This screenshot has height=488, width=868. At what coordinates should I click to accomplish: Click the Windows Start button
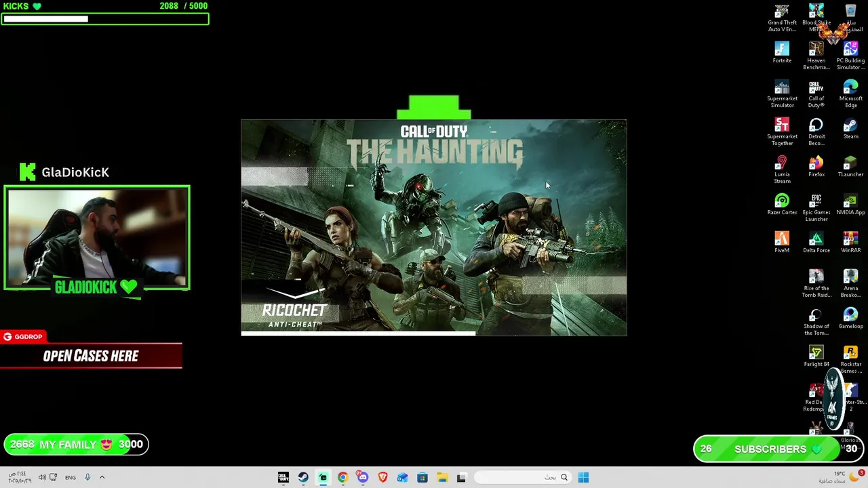click(583, 477)
